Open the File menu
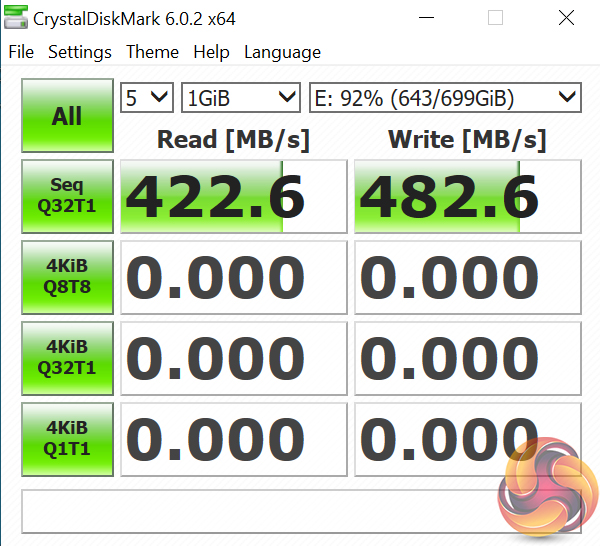Image resolution: width=600 pixels, height=546 pixels. click(x=21, y=52)
